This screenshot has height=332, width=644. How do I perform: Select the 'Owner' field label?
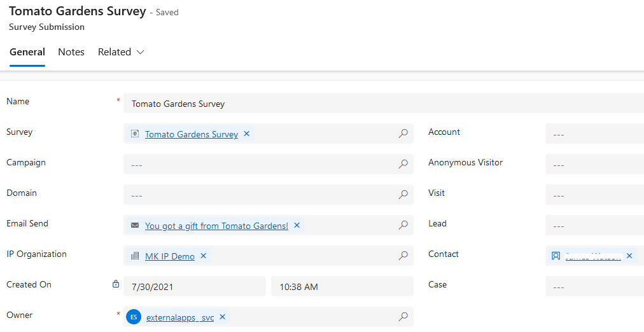coord(19,315)
